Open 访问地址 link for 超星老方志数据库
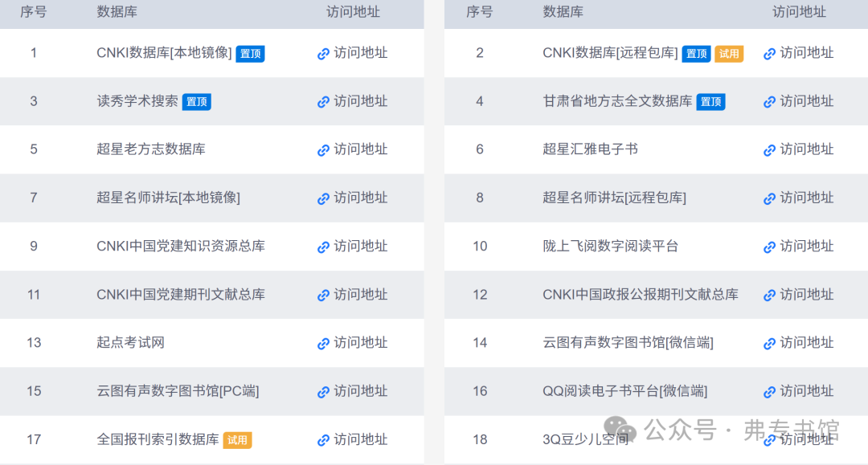 [360, 149]
